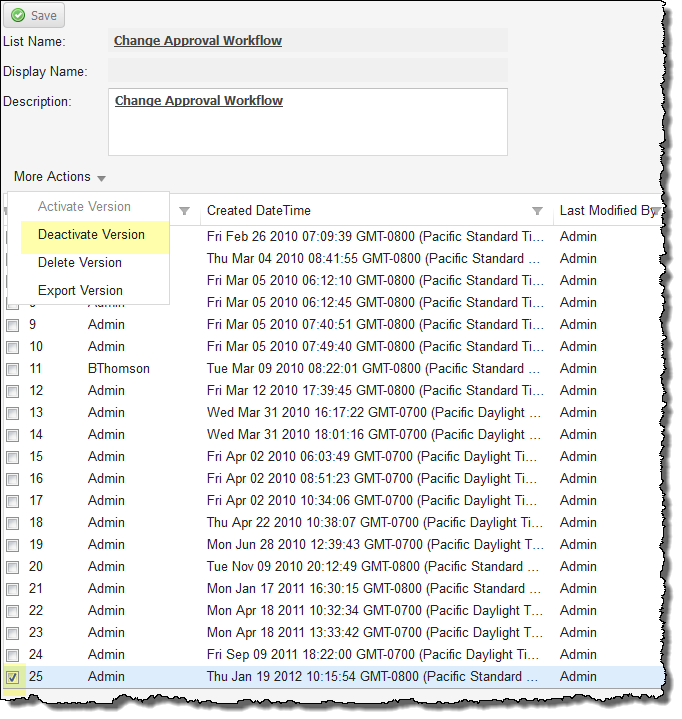
Task: Select checkbox for version 12
Action: point(12,392)
